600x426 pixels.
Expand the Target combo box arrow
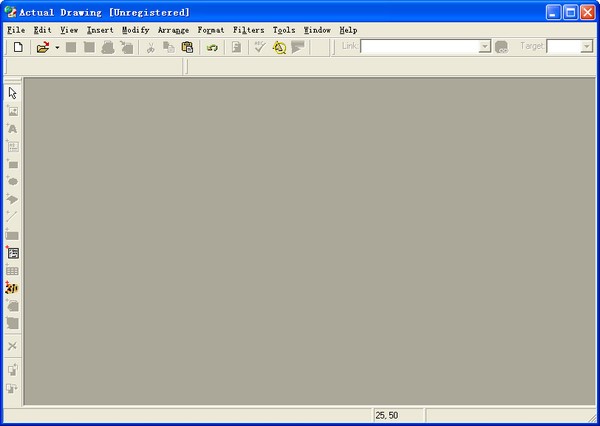[586, 46]
